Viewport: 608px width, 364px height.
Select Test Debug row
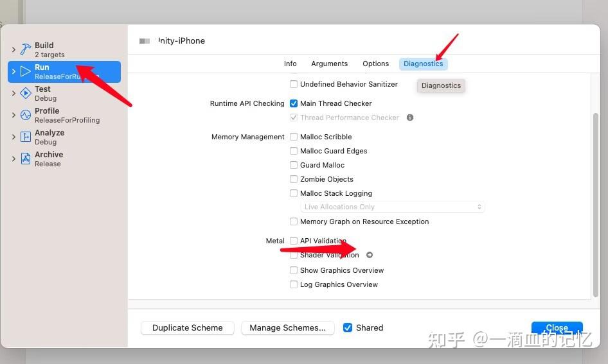coord(64,93)
